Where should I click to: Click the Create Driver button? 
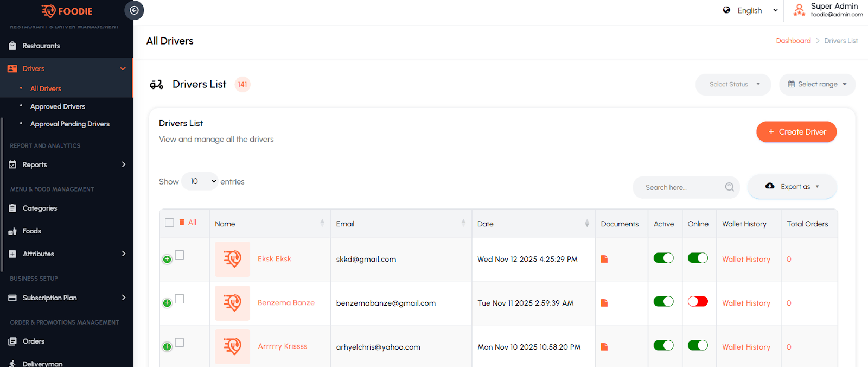pyautogui.click(x=796, y=132)
